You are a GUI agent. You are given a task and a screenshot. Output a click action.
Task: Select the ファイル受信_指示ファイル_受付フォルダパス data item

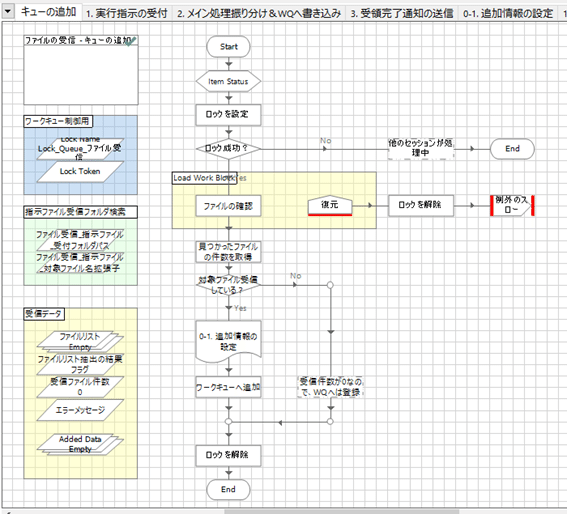point(80,240)
